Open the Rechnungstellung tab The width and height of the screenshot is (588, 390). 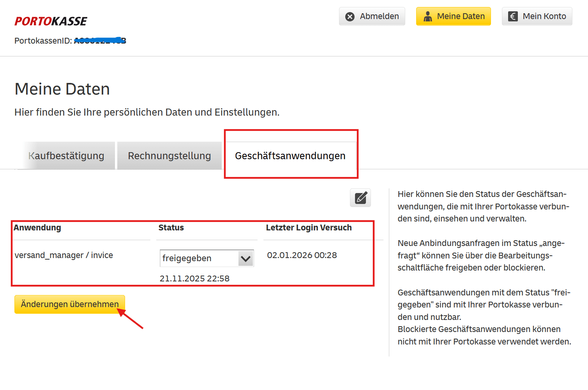169,155
